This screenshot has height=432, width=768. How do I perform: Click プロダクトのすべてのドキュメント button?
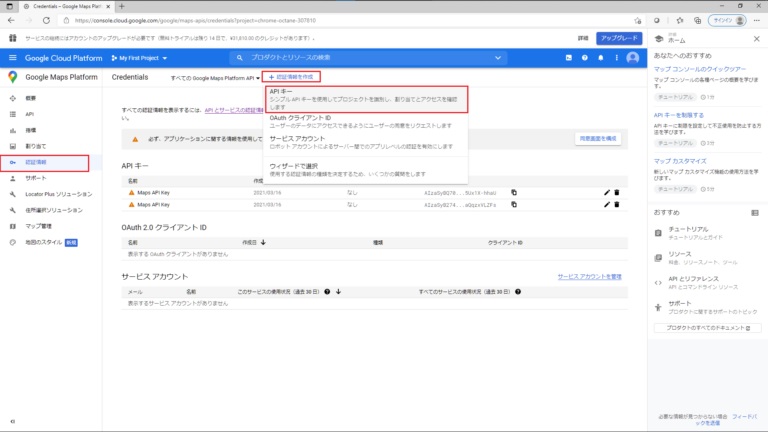[707, 328]
